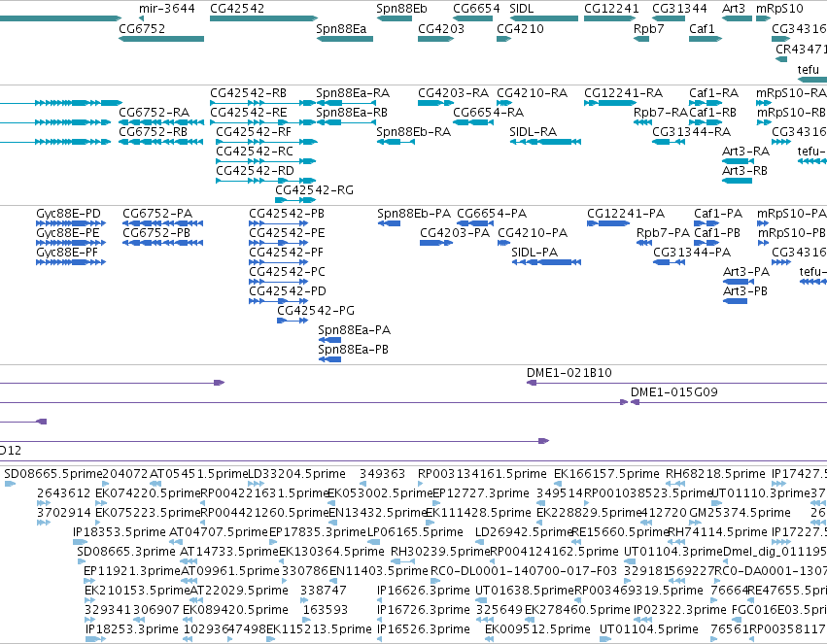The image size is (827, 644).
Task: Select the tefu gene label
Action: pos(808,70)
